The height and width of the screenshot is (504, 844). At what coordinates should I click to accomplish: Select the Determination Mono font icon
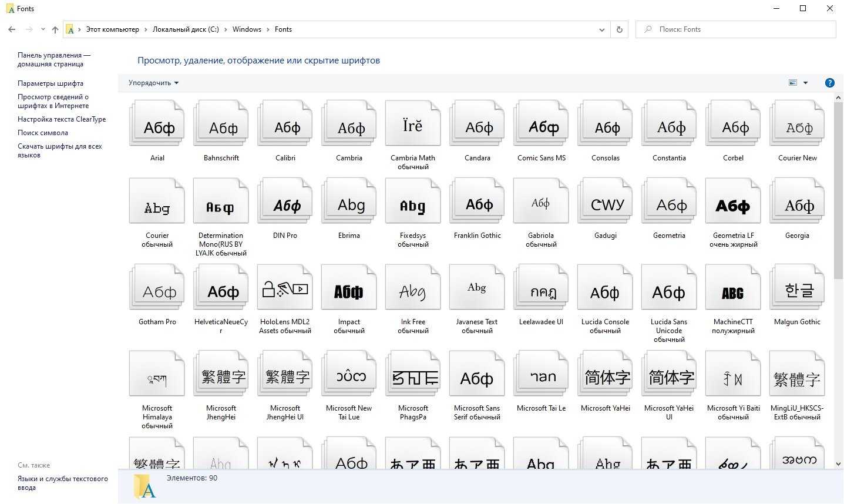221,201
